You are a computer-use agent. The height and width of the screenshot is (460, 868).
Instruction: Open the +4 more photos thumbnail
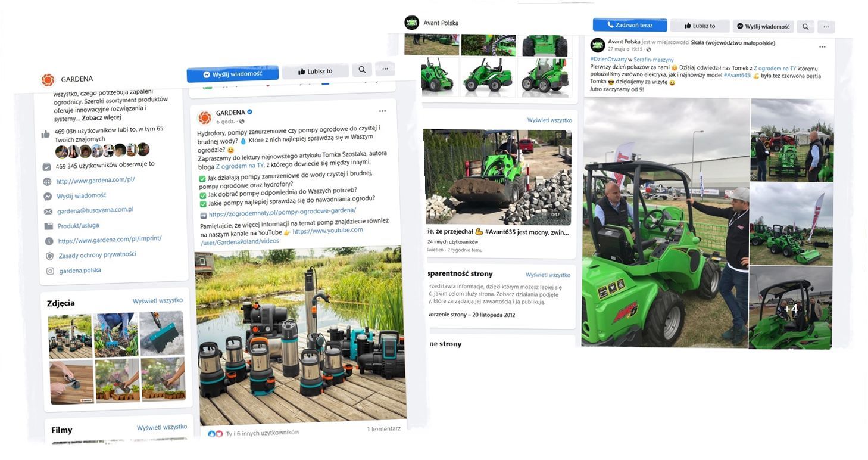click(x=791, y=308)
